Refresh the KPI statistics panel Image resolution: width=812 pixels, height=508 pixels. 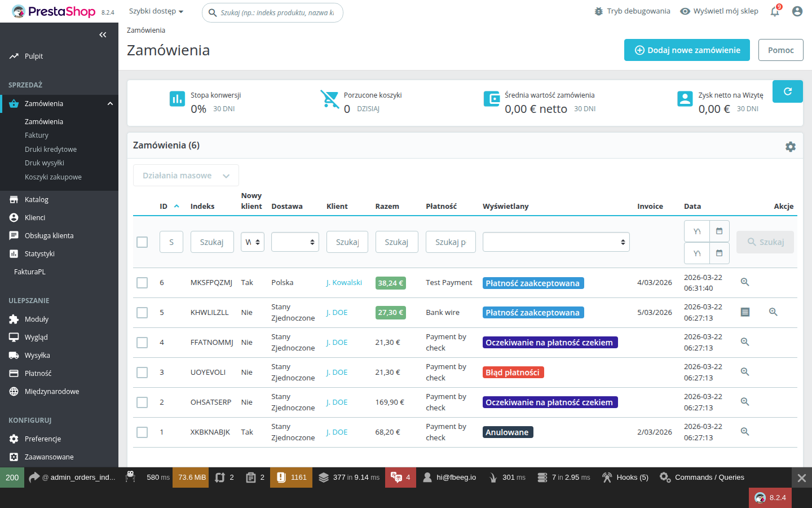pos(787,91)
